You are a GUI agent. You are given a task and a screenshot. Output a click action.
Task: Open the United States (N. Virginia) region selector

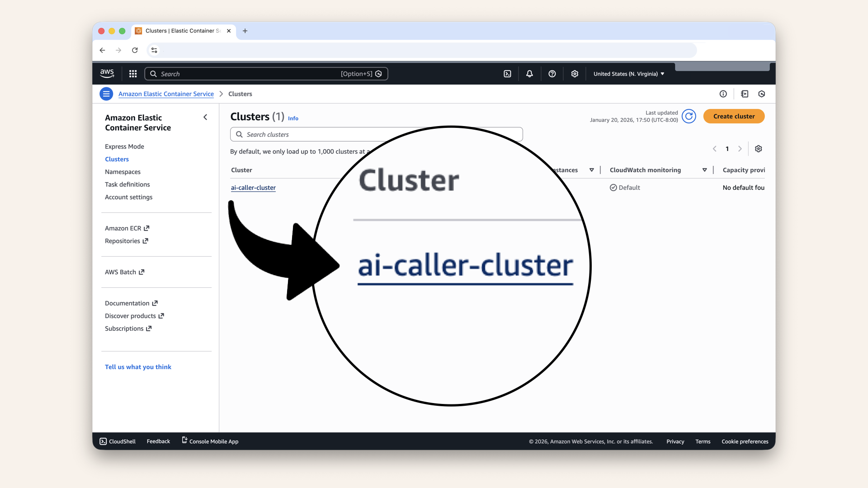(x=628, y=73)
